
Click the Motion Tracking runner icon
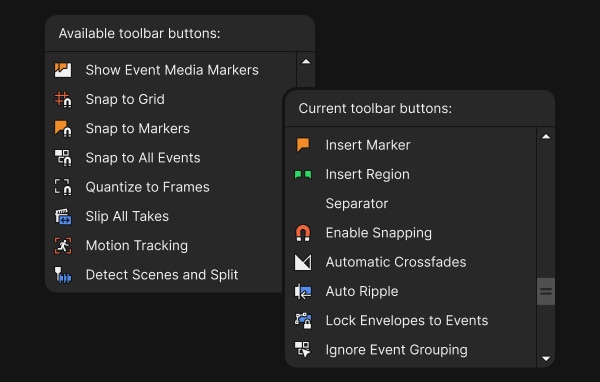point(63,245)
